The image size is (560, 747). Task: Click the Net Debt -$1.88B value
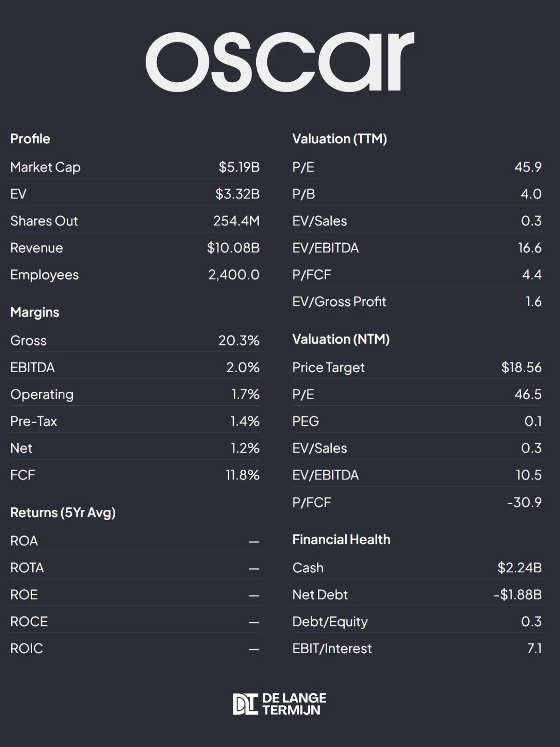pyautogui.click(x=518, y=595)
